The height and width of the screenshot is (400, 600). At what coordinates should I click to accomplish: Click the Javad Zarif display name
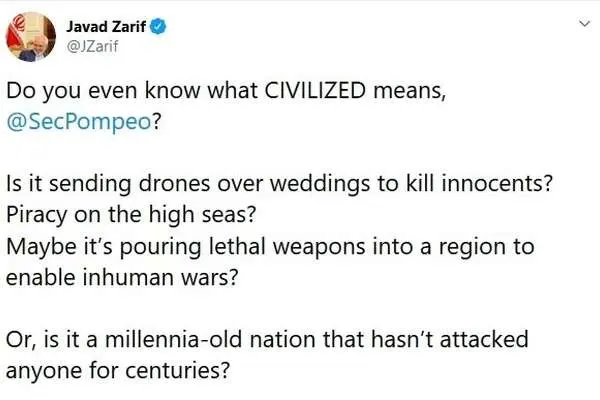click(106, 27)
